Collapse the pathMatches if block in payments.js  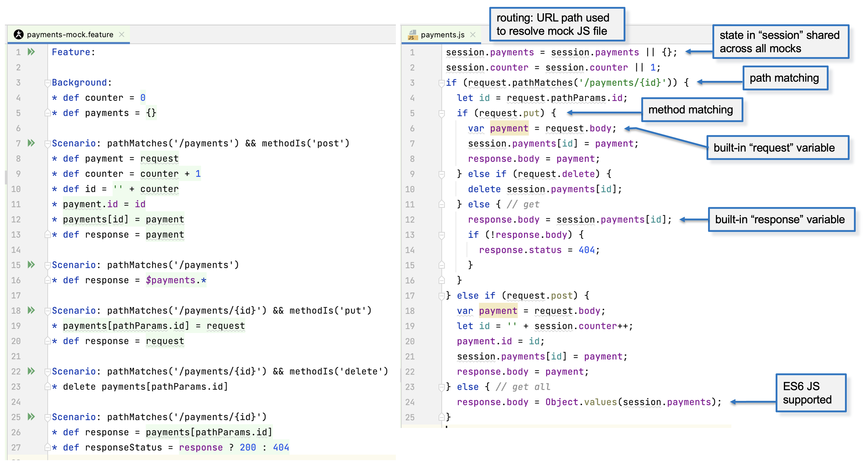(441, 83)
